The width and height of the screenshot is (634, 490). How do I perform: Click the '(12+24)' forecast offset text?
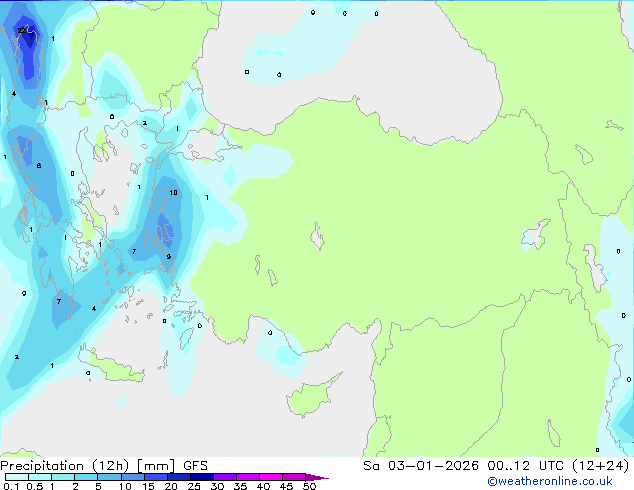pos(600,466)
